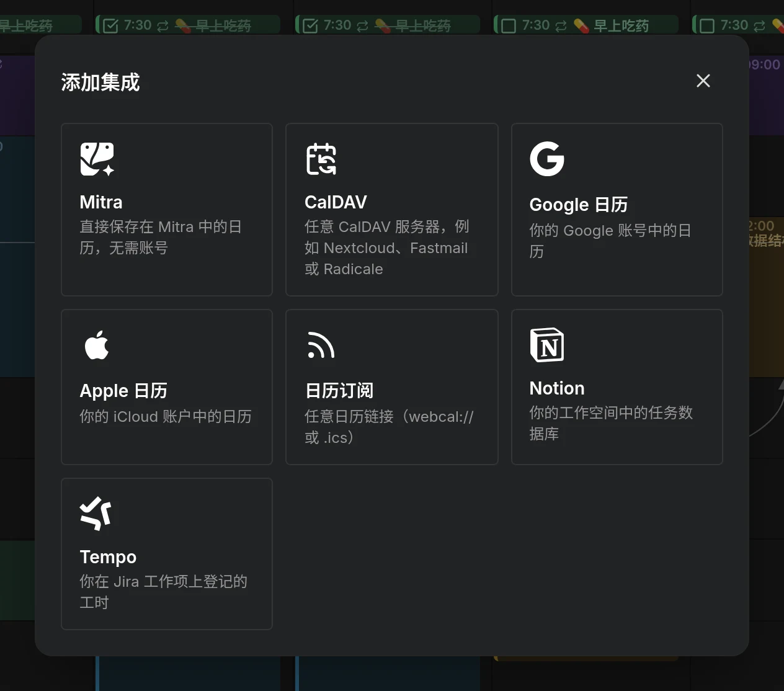Pick the Google 日历 integration title
The height and width of the screenshot is (691, 784).
point(579,205)
